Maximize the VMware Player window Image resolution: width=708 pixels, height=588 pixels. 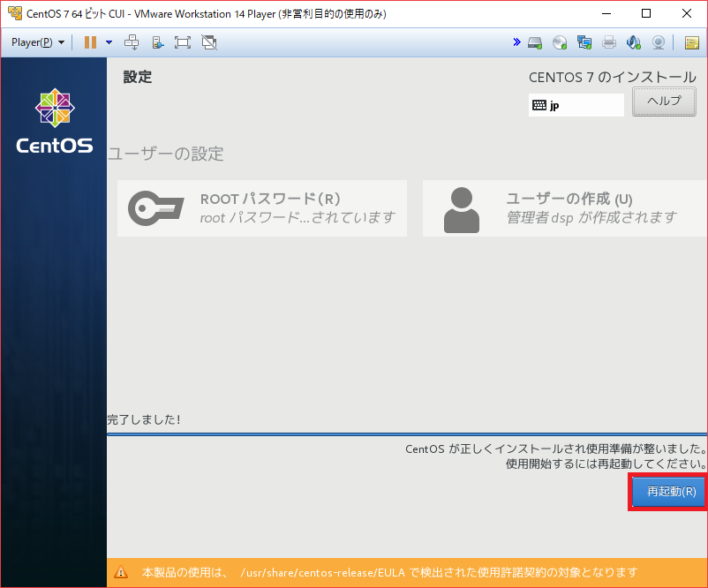[x=646, y=13]
